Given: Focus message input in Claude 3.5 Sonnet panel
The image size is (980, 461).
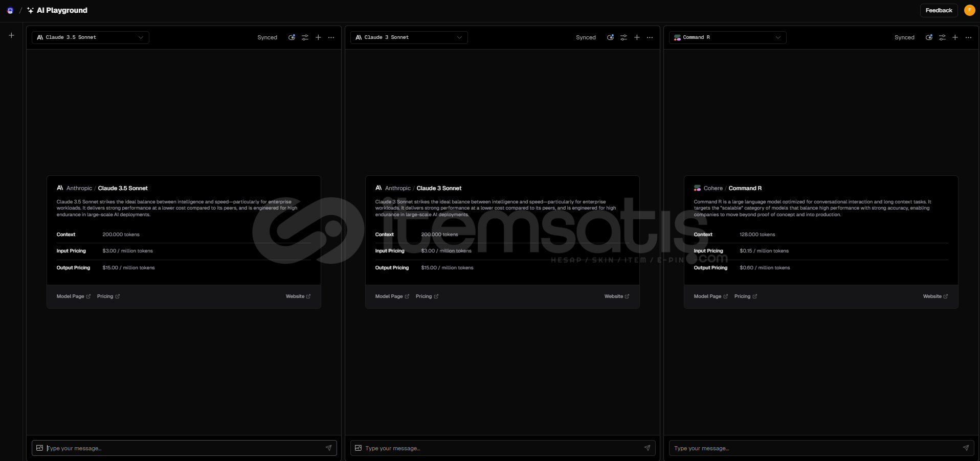Looking at the screenshot, I should [184, 448].
